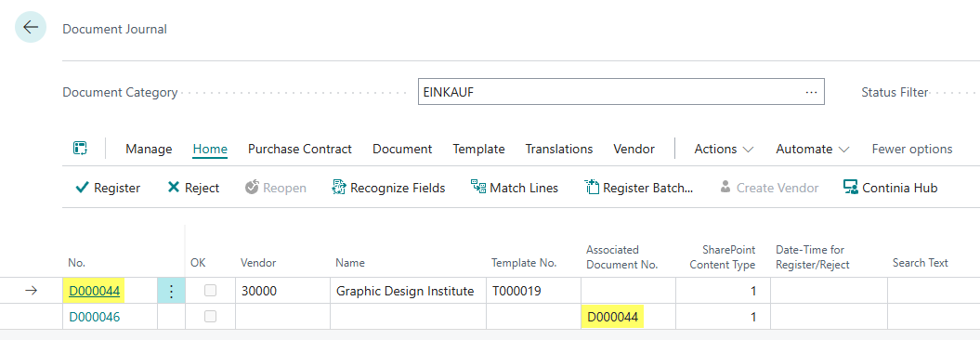Run Match Lines action
Screen dimensions: 980x340
515,188
